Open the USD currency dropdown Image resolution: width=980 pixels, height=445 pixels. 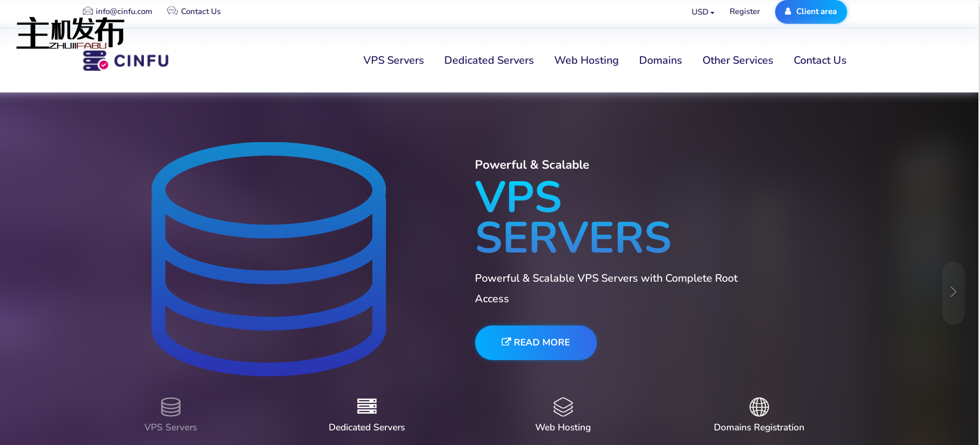703,12
